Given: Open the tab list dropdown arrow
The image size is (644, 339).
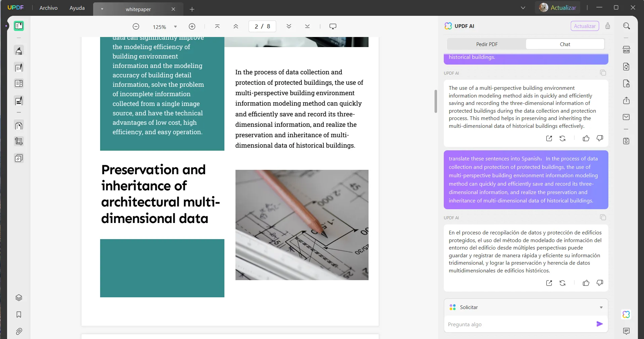Looking at the screenshot, I should tap(102, 9).
